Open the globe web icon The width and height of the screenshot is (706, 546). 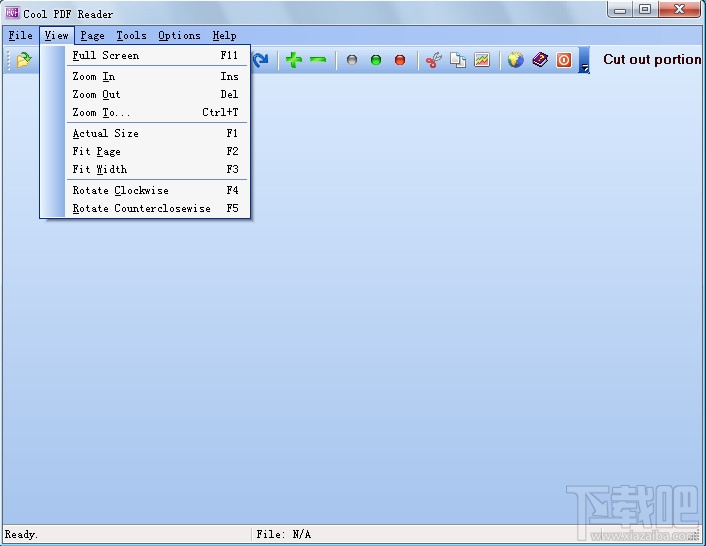point(516,60)
